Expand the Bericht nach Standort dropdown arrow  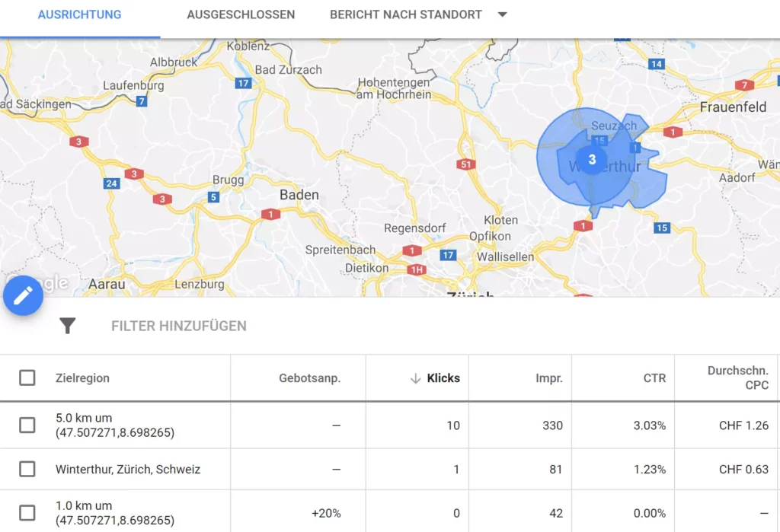click(503, 14)
